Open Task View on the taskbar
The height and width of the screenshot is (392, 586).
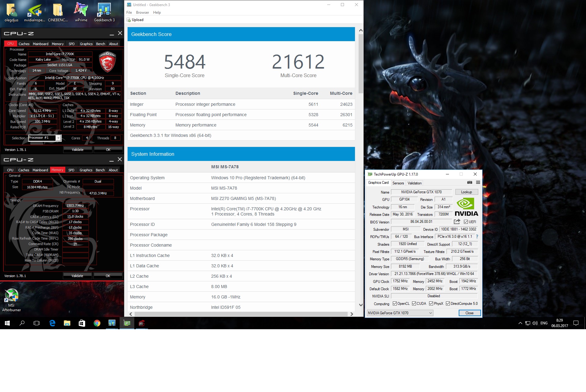click(37, 323)
